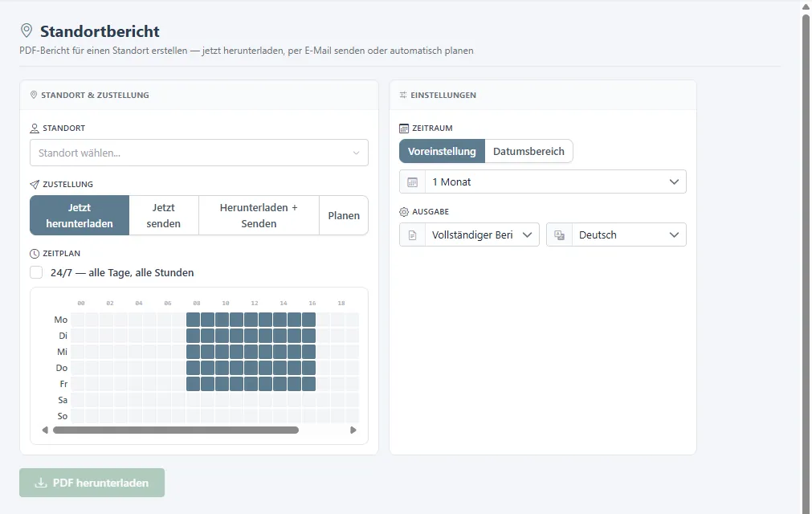The width and height of the screenshot is (812, 514).
Task: Click the Standortbericht page title
Action: (100, 31)
